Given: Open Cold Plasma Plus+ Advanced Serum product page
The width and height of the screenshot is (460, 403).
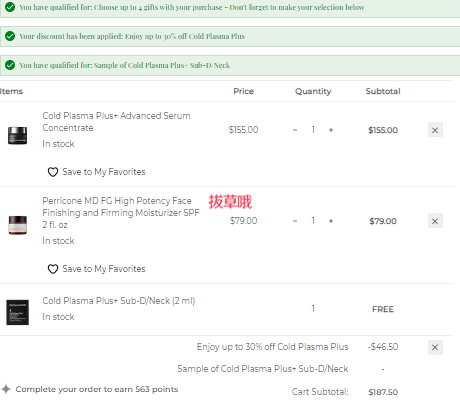Looking at the screenshot, I should [116, 122].
